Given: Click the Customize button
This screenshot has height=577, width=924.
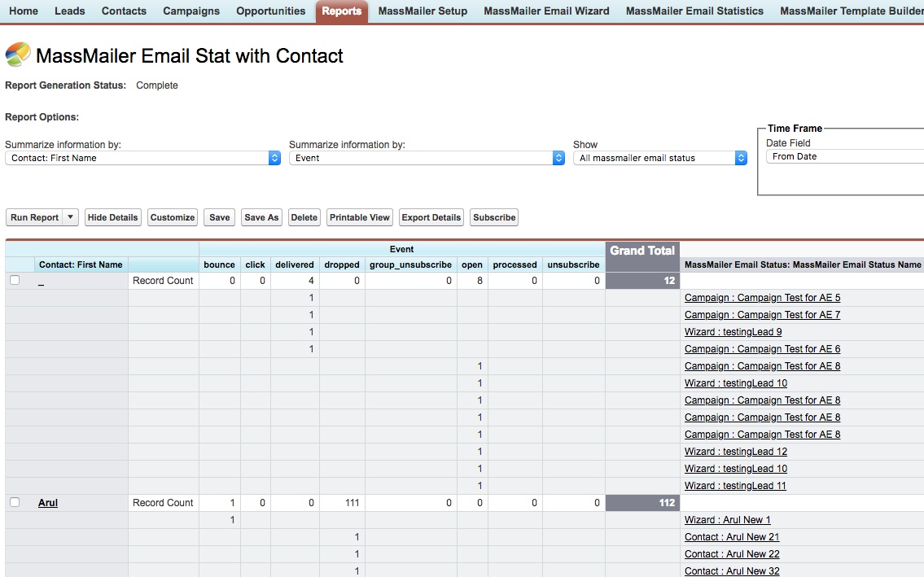Looking at the screenshot, I should [x=172, y=217].
